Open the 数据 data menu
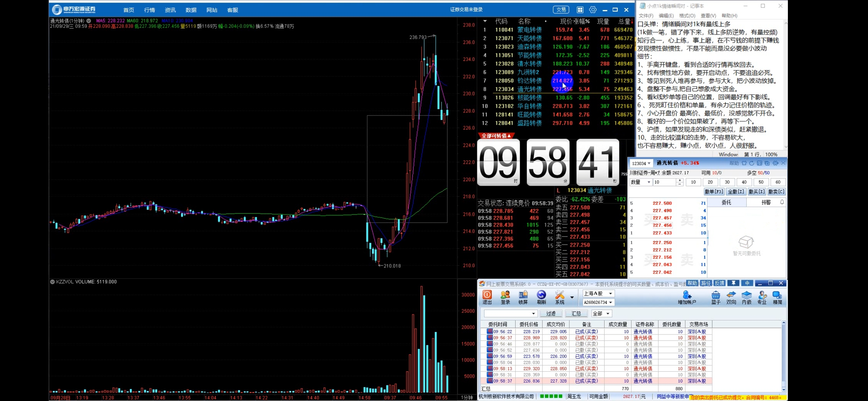 [191, 10]
